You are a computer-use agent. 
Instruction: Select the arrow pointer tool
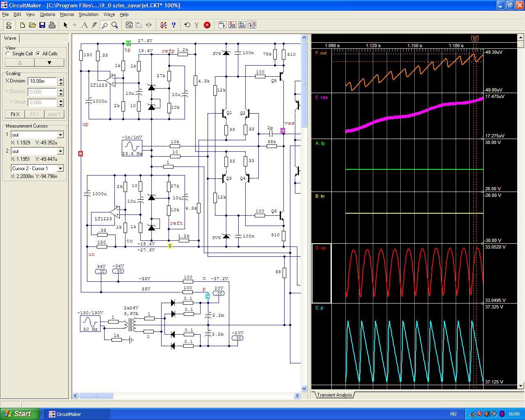65,25
